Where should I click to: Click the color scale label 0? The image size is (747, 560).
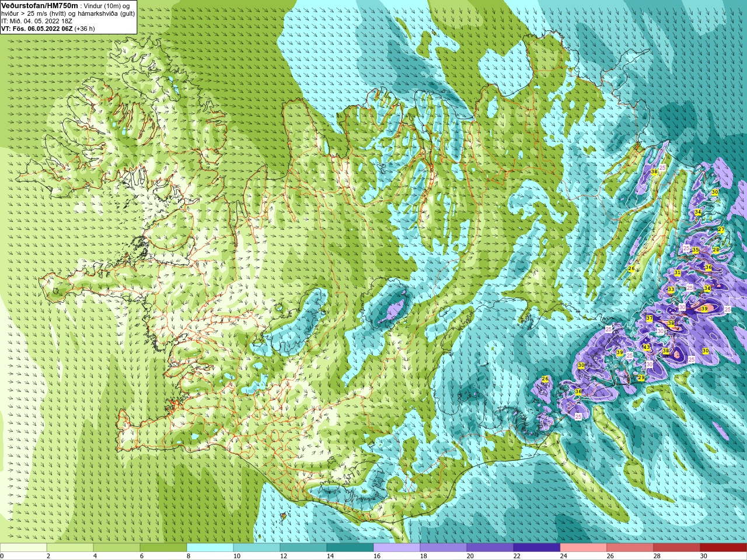2,556
